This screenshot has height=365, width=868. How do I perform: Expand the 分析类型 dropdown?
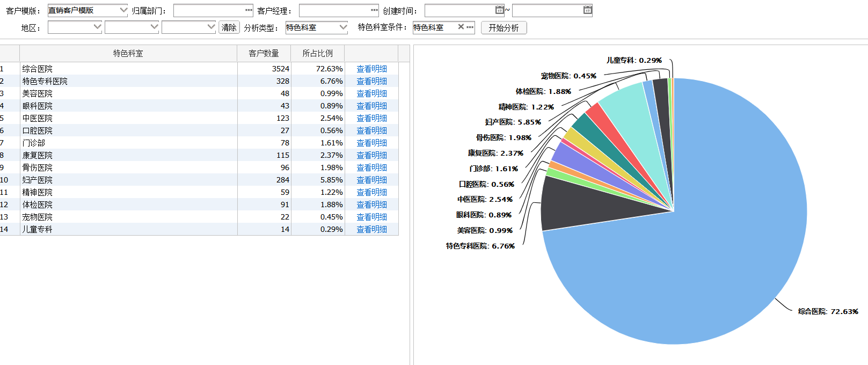(343, 27)
